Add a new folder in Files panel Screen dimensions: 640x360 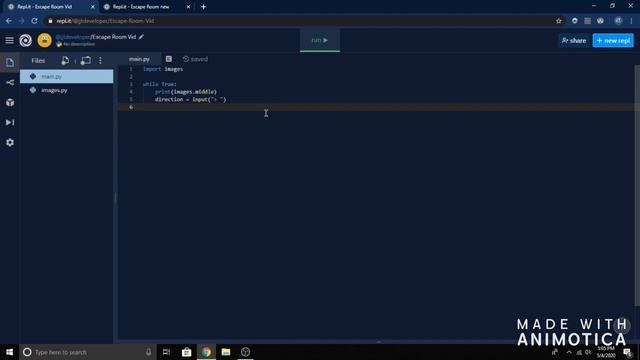coord(86,60)
